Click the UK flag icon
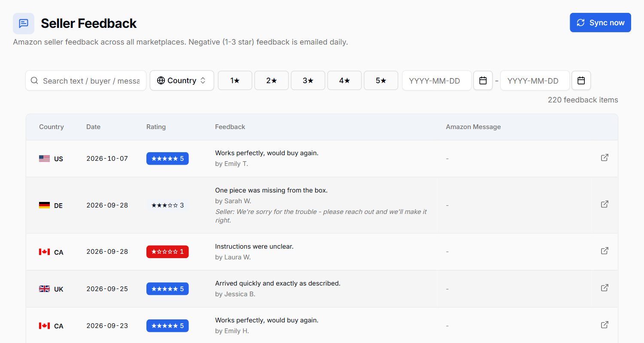The image size is (644, 343). tap(44, 289)
